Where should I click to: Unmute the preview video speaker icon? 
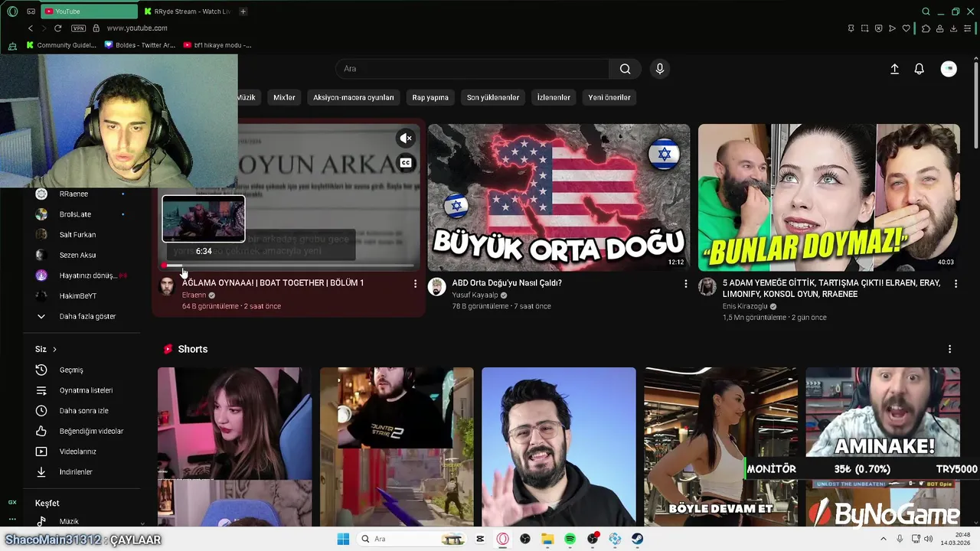(x=406, y=139)
